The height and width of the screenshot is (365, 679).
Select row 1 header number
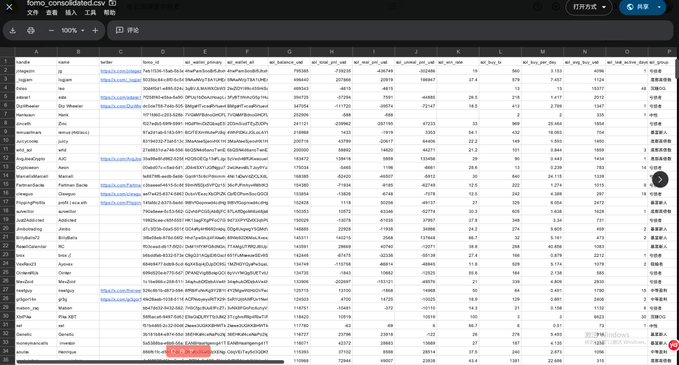[x=6, y=62]
